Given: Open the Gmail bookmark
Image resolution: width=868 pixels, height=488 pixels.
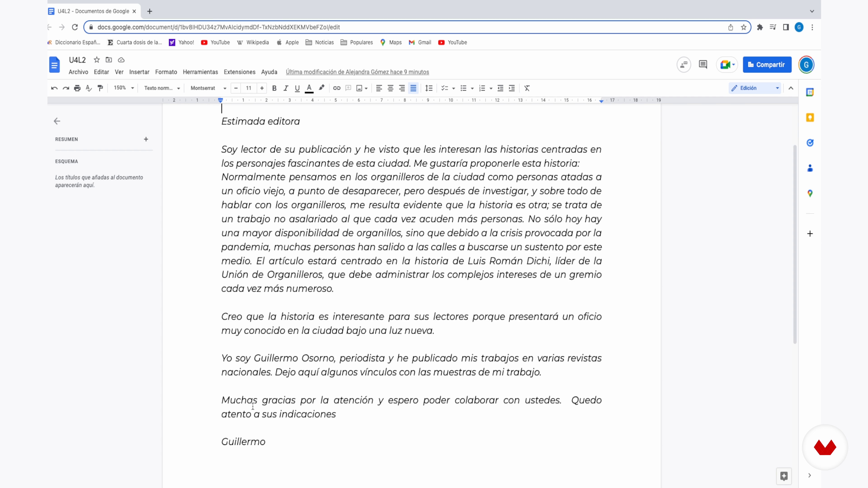Looking at the screenshot, I should click(420, 42).
